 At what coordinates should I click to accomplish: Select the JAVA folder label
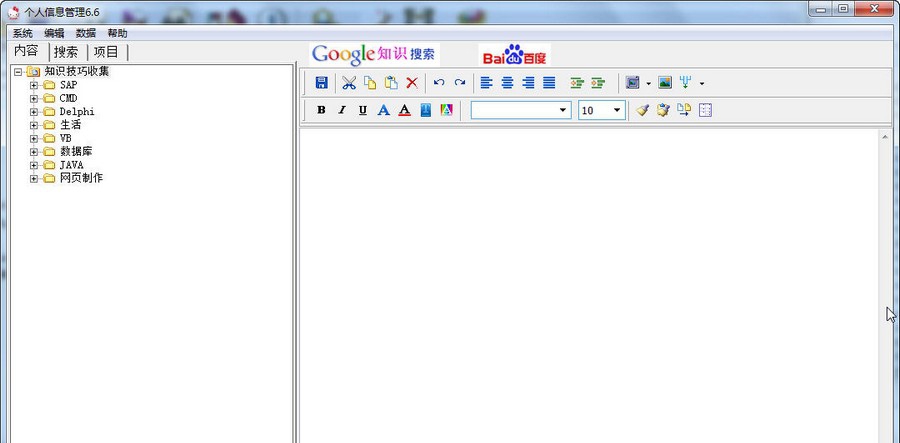(71, 165)
